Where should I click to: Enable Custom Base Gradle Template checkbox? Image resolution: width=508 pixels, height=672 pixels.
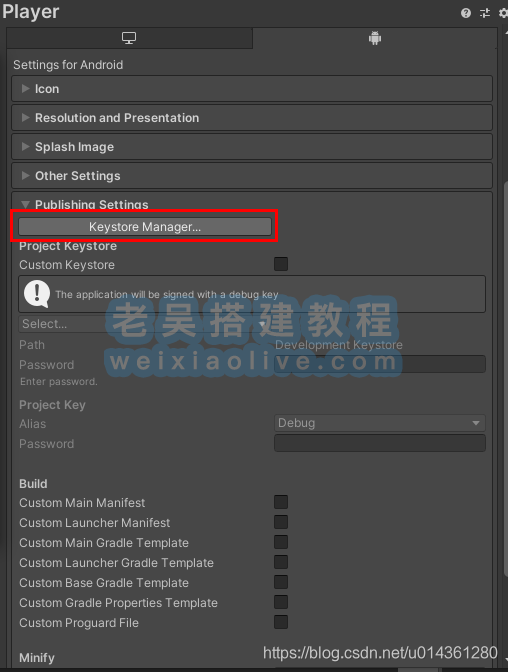click(x=281, y=582)
